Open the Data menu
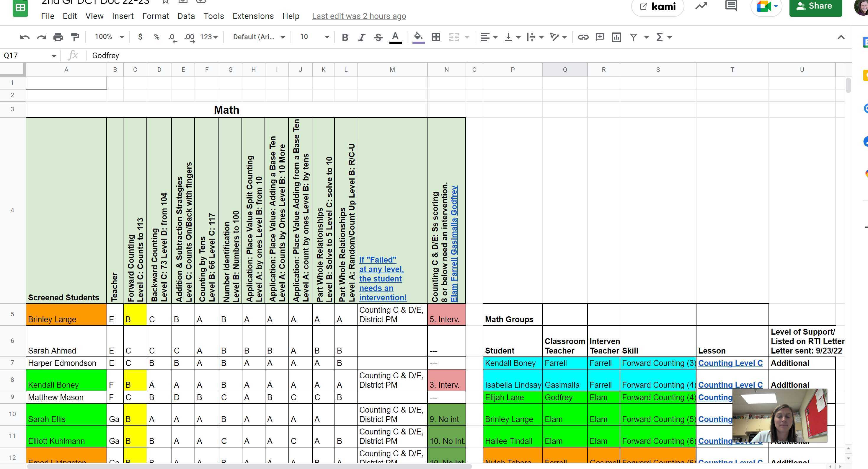The image size is (868, 469). click(186, 16)
